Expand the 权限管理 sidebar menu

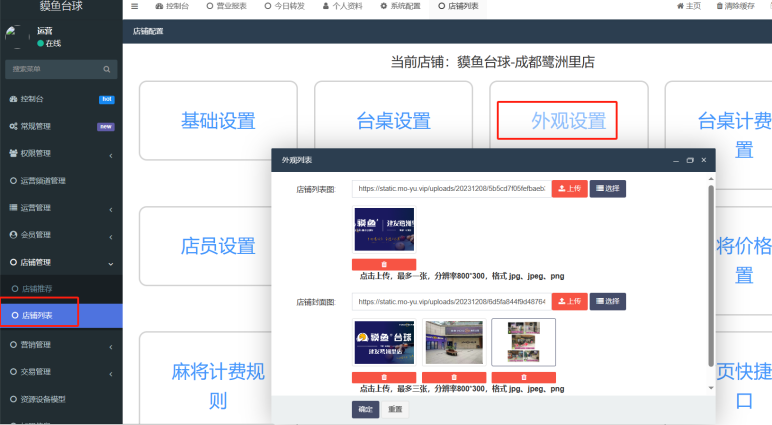coord(61,154)
